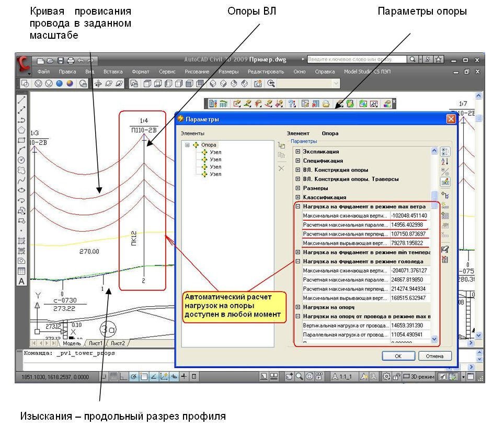The height and width of the screenshot is (426, 504).
Task: Select the Line tool in the draw toolbar
Action: 21,100
